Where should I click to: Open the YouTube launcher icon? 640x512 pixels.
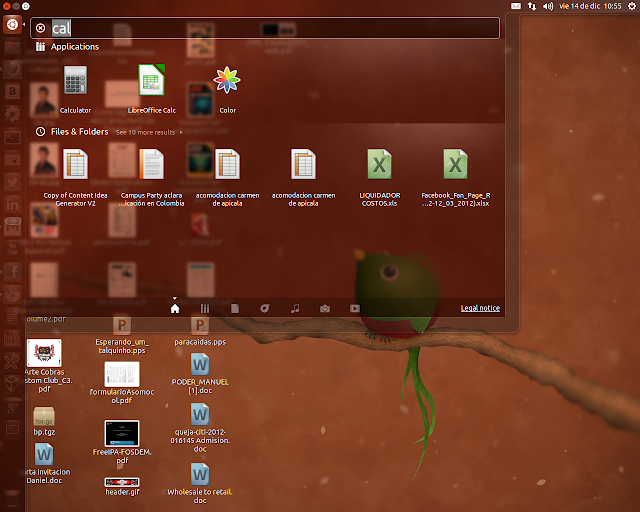point(12,249)
